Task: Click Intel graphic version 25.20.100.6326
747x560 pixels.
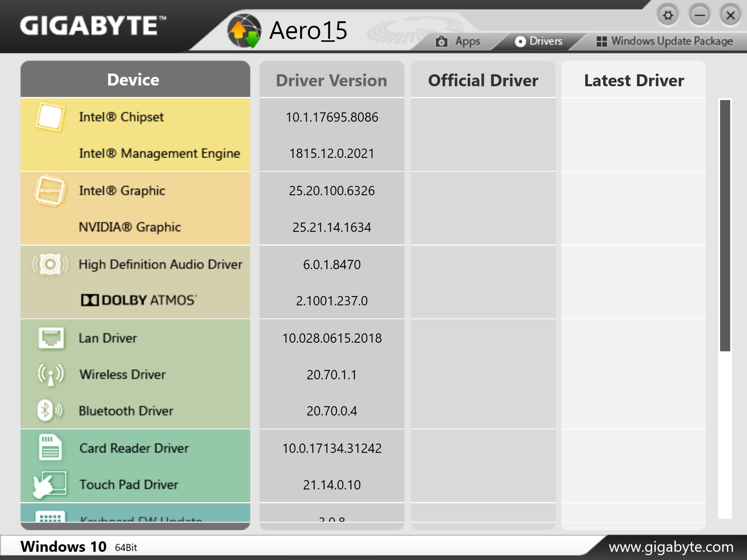Action: coord(332,191)
